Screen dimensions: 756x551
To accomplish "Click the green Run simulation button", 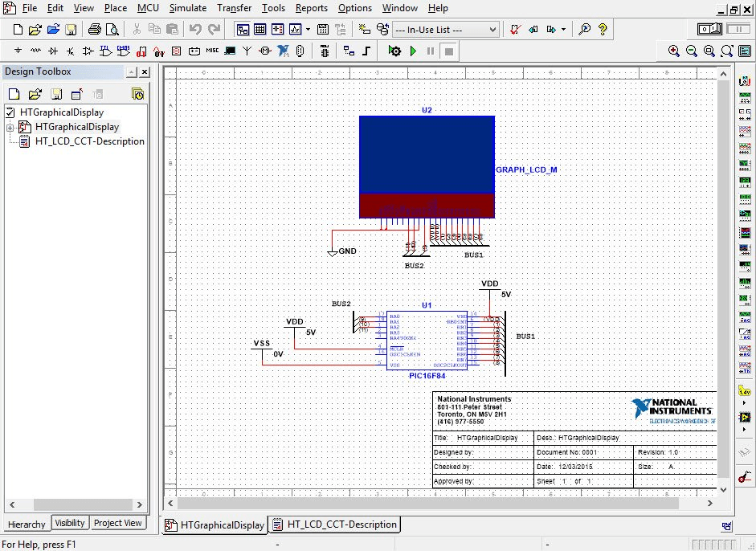I will pyautogui.click(x=413, y=51).
